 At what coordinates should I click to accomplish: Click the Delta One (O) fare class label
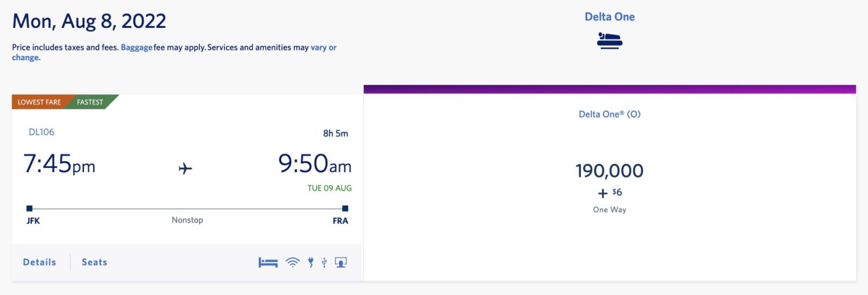click(x=609, y=114)
